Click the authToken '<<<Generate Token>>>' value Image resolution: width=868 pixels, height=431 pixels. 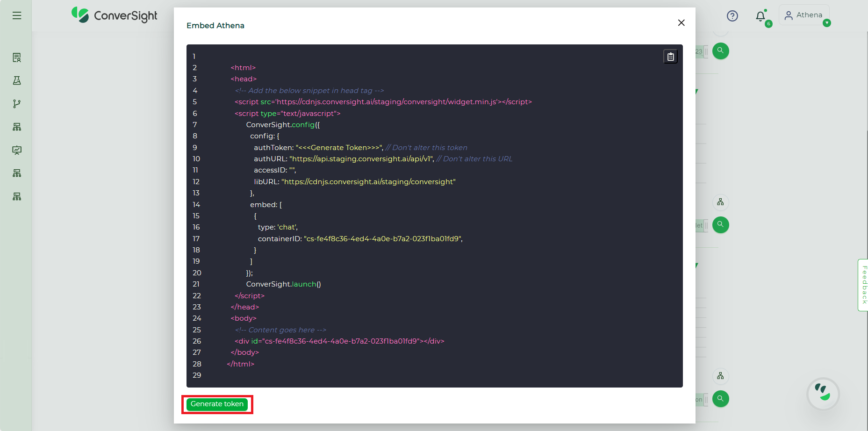339,148
